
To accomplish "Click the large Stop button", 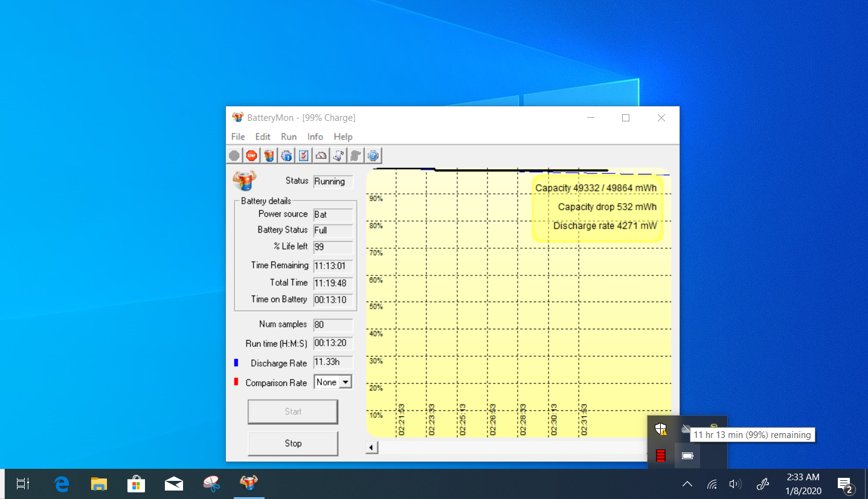I will click(293, 443).
